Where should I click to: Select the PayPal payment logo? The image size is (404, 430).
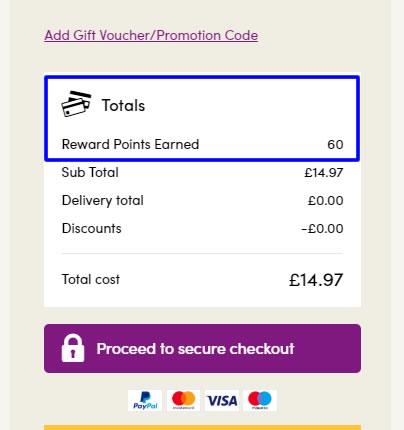(x=145, y=400)
